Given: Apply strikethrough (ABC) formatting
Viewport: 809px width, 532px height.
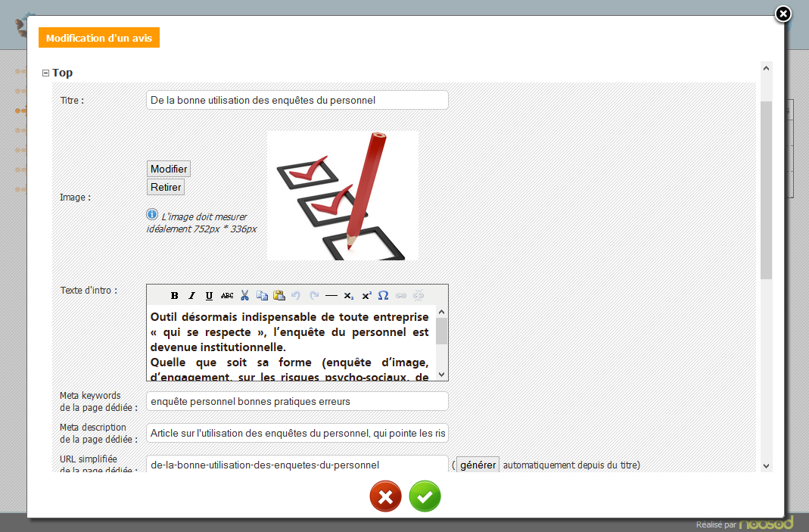Looking at the screenshot, I should (x=227, y=296).
